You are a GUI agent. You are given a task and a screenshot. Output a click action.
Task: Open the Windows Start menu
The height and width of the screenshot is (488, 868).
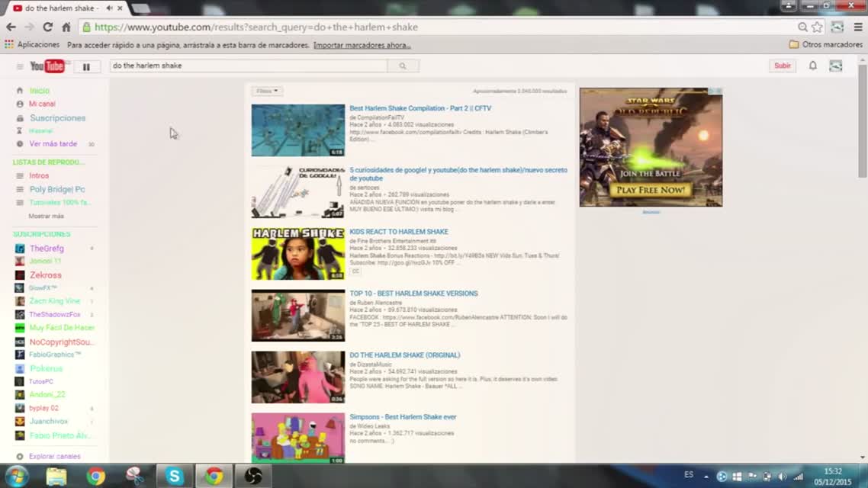pyautogui.click(x=17, y=476)
